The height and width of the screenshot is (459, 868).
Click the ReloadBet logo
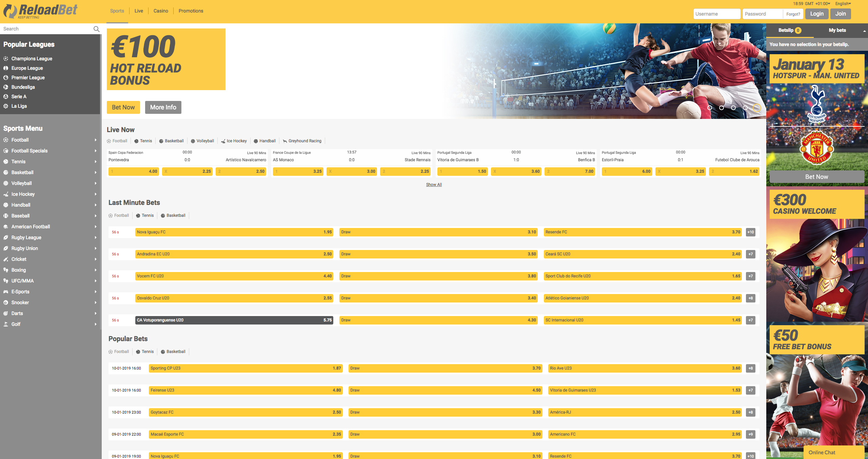point(40,11)
